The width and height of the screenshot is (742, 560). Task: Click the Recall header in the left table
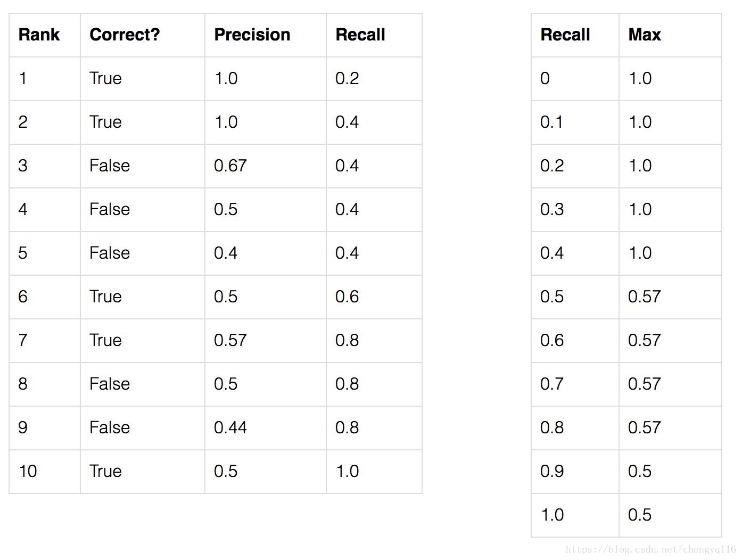[x=360, y=35]
